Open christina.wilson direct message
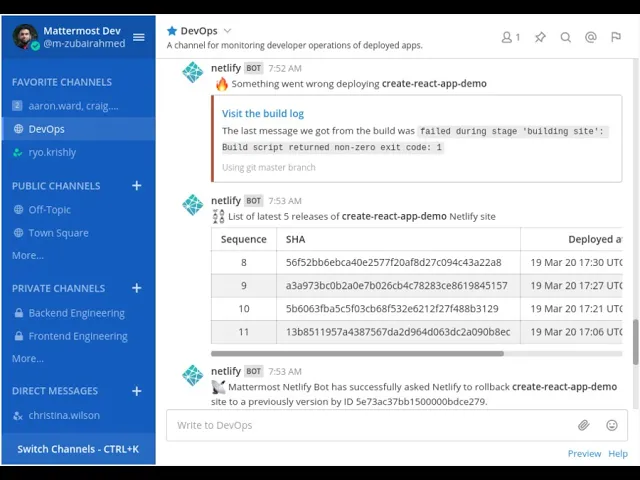Viewport: 640px width, 480px height. point(78,416)
